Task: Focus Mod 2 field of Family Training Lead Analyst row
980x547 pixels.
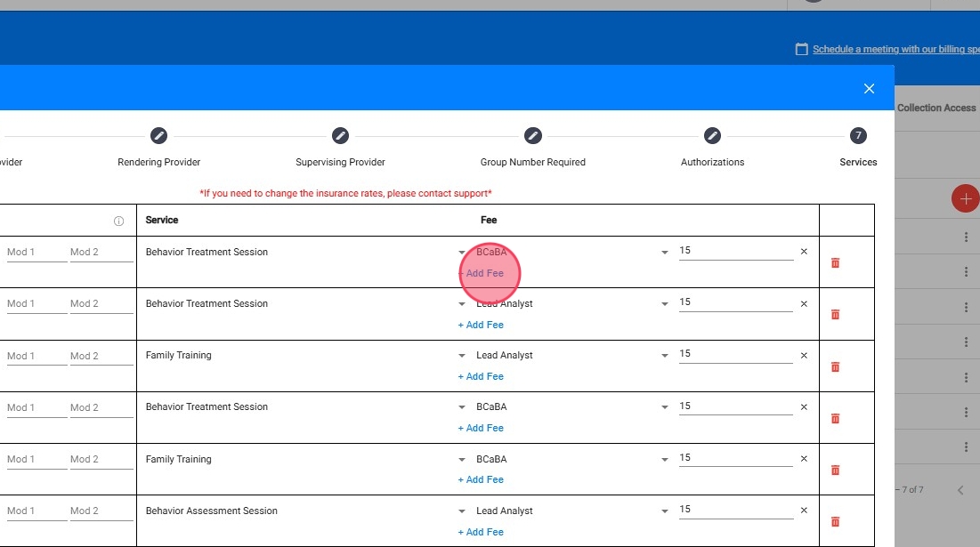Action: [x=101, y=356]
